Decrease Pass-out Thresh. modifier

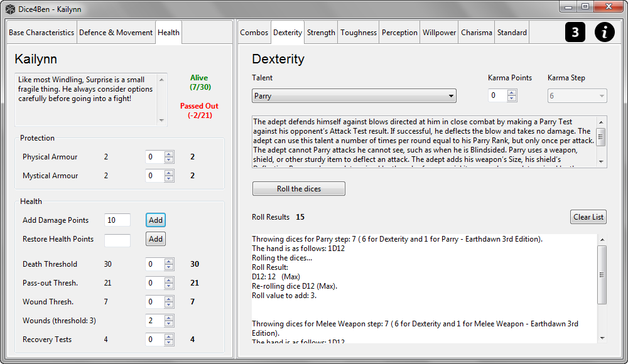[168, 286]
